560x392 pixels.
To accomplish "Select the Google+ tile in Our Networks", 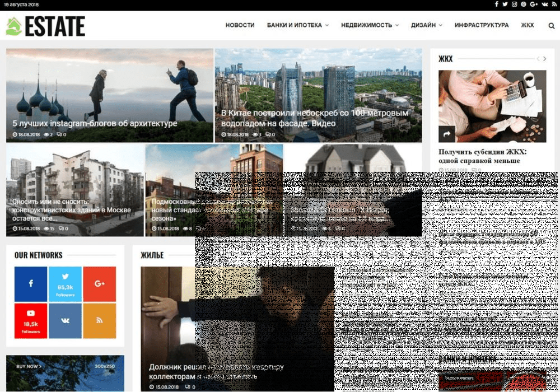I will click(x=100, y=284).
